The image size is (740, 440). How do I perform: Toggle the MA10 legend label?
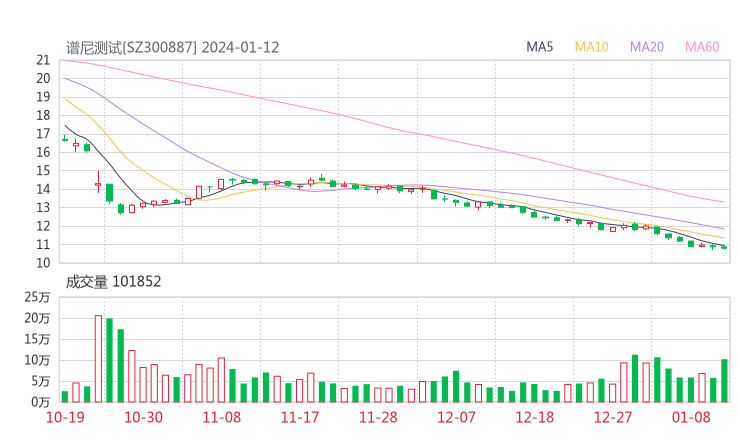tap(591, 47)
